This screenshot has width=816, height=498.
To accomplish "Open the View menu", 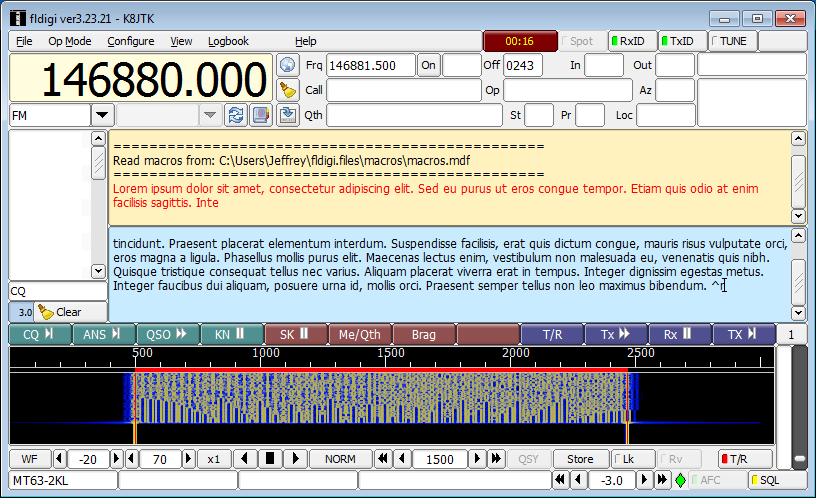I will (x=181, y=41).
